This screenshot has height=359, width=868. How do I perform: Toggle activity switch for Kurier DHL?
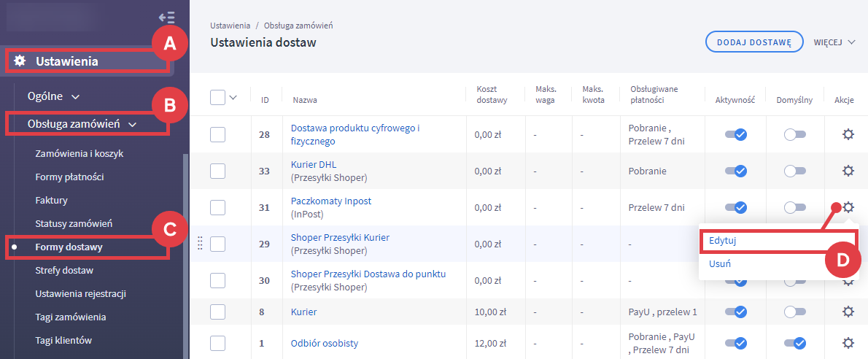click(x=735, y=171)
